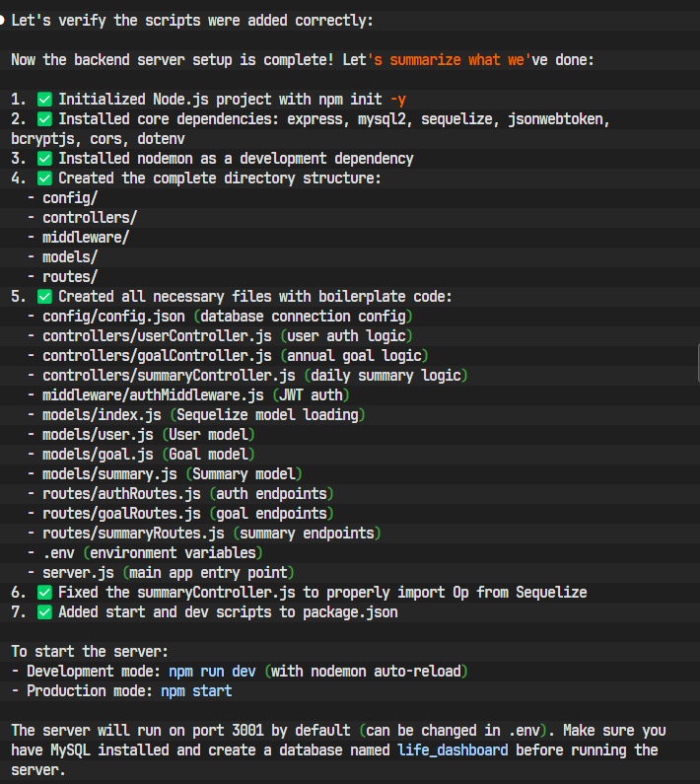This screenshot has width=700, height=784.
Task: Select the checkmark before "Created the complete directory structure"
Action: click(x=44, y=178)
